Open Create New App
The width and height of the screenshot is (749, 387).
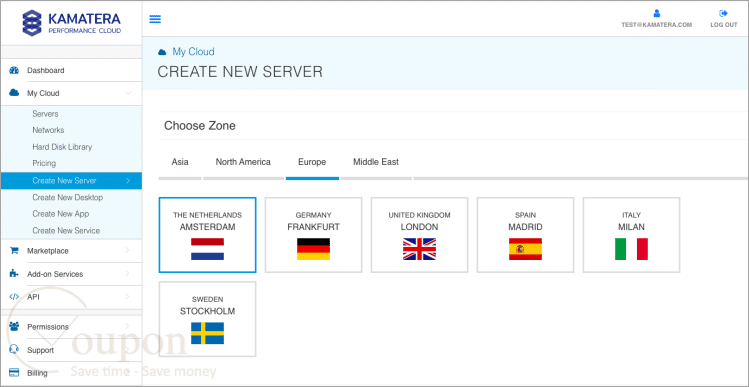pyautogui.click(x=61, y=214)
